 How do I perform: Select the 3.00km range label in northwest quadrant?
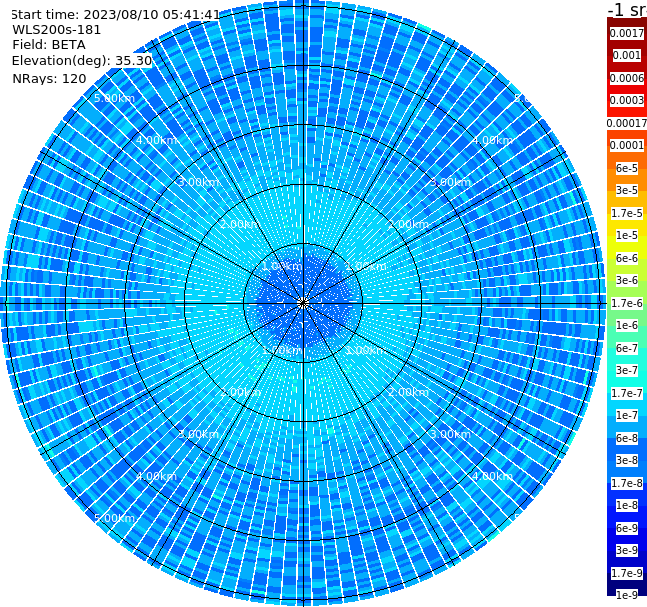coord(198,182)
